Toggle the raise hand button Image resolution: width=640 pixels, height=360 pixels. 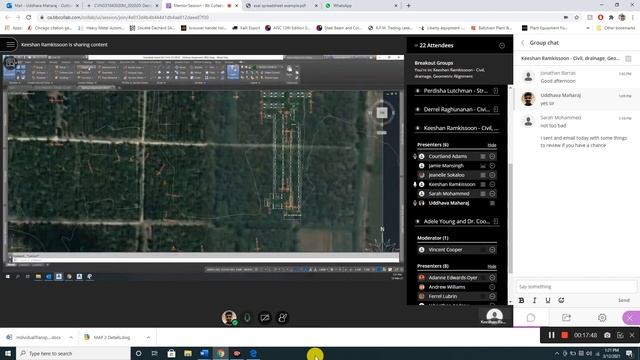click(282, 318)
